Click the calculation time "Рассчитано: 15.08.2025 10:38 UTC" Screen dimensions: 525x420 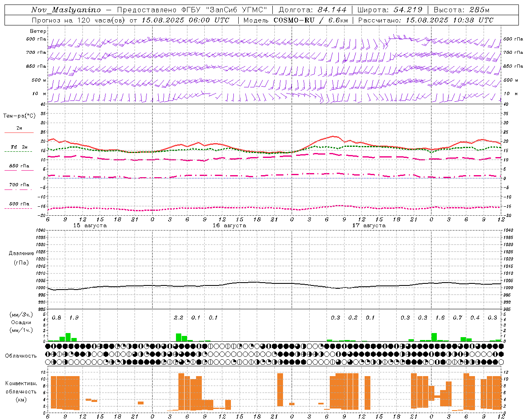point(426,20)
